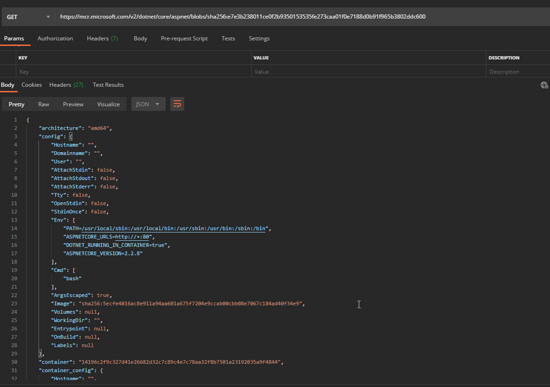
Task: Open the request Settings tab
Action: (259, 39)
